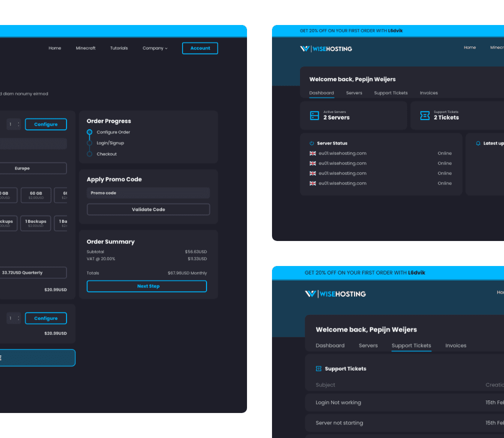504x438 pixels.
Task: Click the ticket icon beside 2 Tickets
Action: 424,115
